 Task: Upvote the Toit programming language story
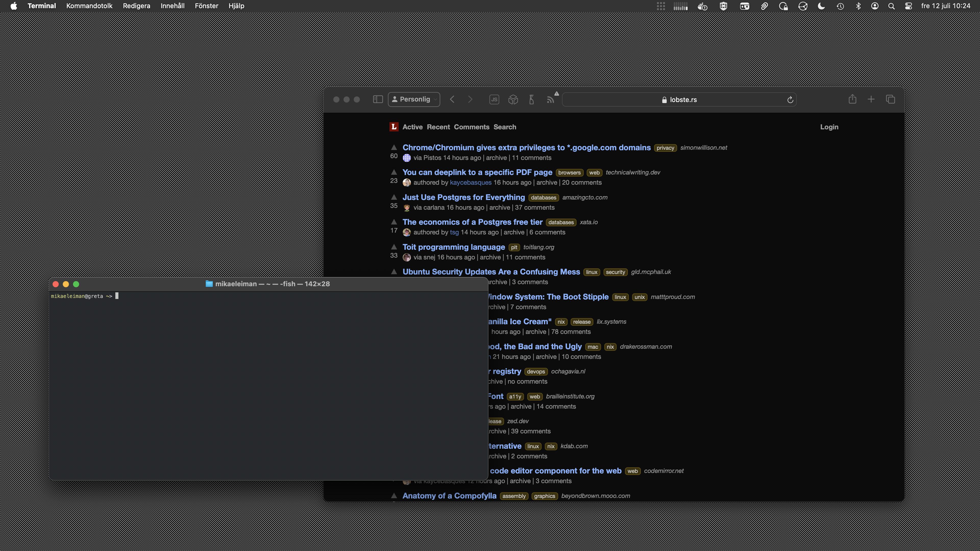pyautogui.click(x=394, y=247)
